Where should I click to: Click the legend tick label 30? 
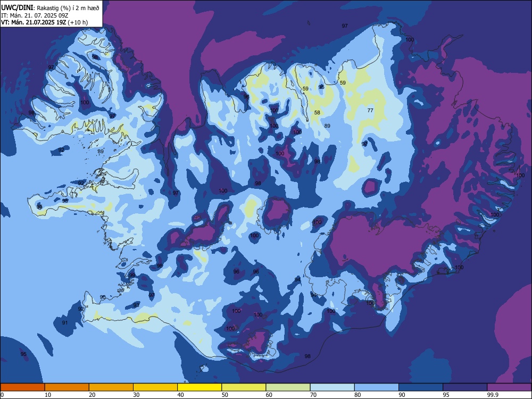click(136, 395)
